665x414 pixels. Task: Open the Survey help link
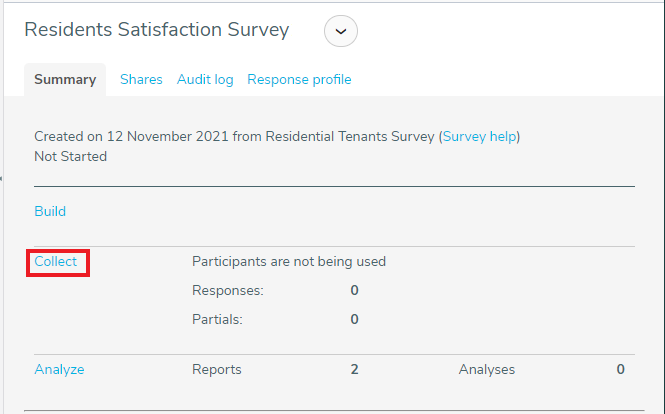(x=479, y=137)
